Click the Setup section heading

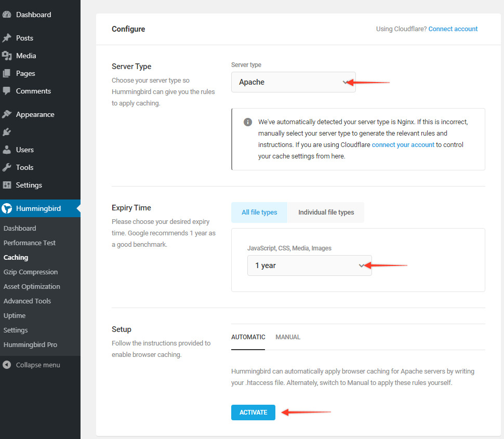[x=122, y=329]
